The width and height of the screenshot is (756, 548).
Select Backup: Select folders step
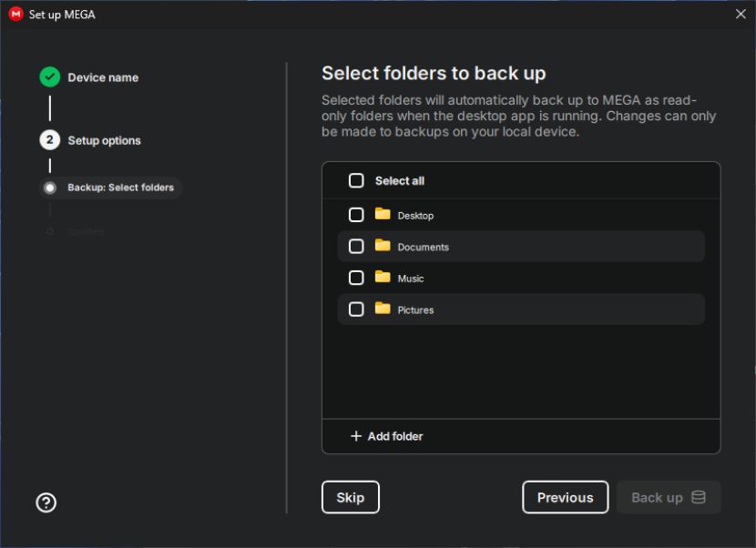point(110,188)
